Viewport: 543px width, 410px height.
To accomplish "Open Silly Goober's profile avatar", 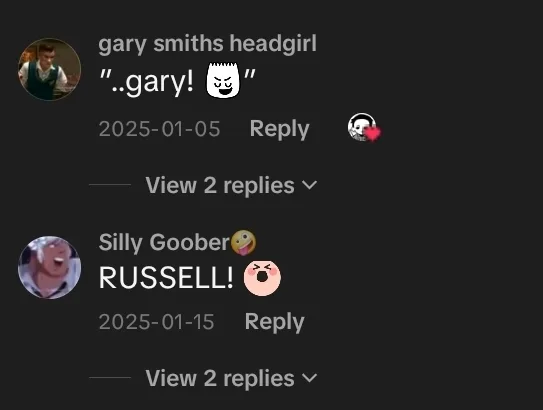I will coord(50,267).
